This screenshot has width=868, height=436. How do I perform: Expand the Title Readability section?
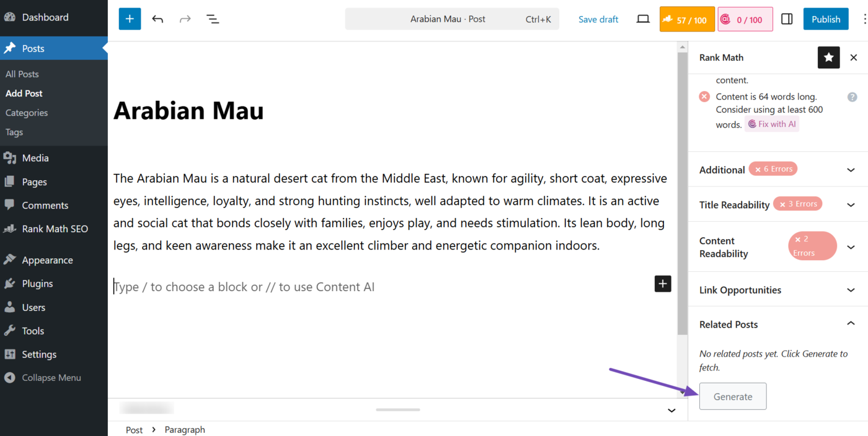tap(851, 204)
